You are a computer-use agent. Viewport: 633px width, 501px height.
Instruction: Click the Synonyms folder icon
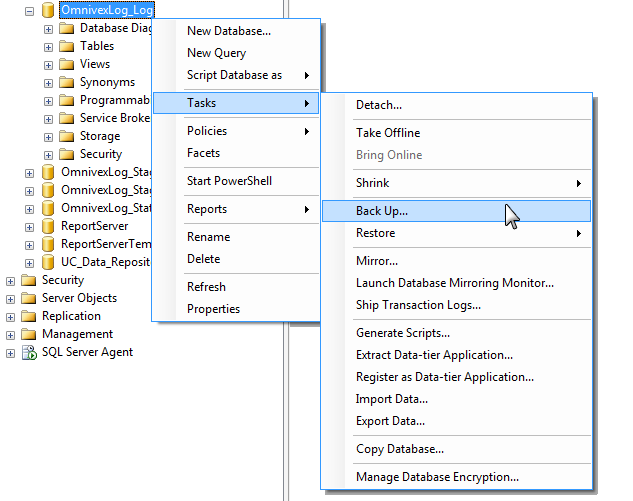click(x=66, y=82)
